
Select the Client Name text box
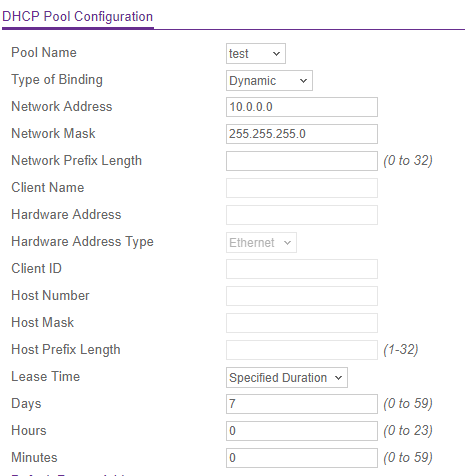tap(302, 188)
